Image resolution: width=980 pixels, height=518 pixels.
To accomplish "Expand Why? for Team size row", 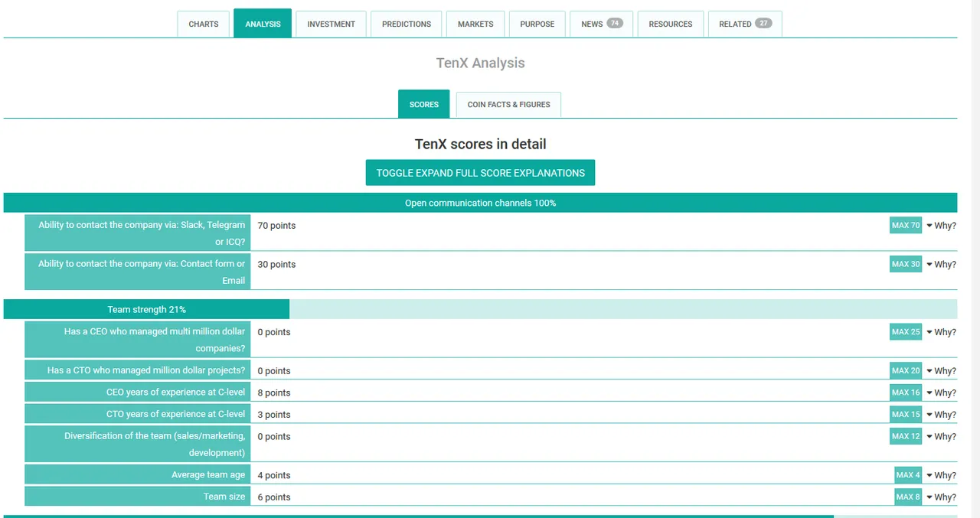I will point(941,497).
